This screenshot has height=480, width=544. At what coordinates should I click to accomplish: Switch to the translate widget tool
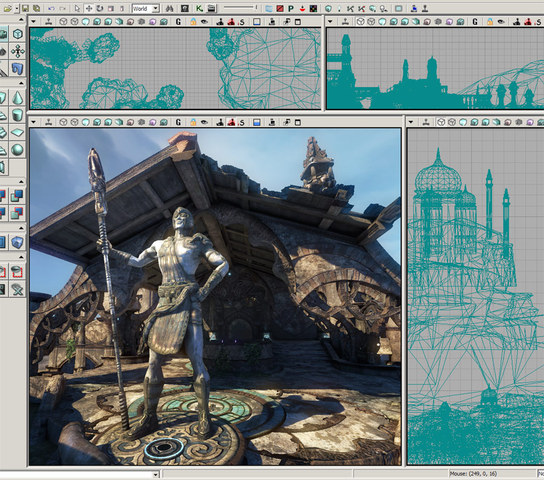(88, 8)
